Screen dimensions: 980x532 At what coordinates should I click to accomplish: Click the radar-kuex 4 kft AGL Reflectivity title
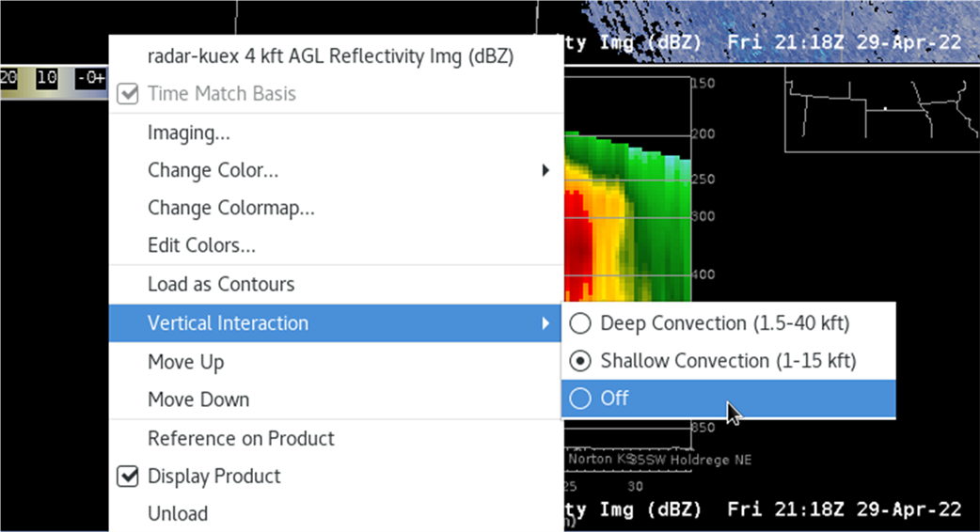[x=331, y=56]
